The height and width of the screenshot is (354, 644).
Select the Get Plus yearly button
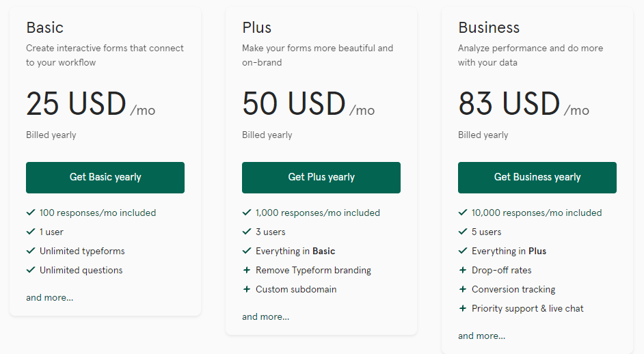(321, 178)
